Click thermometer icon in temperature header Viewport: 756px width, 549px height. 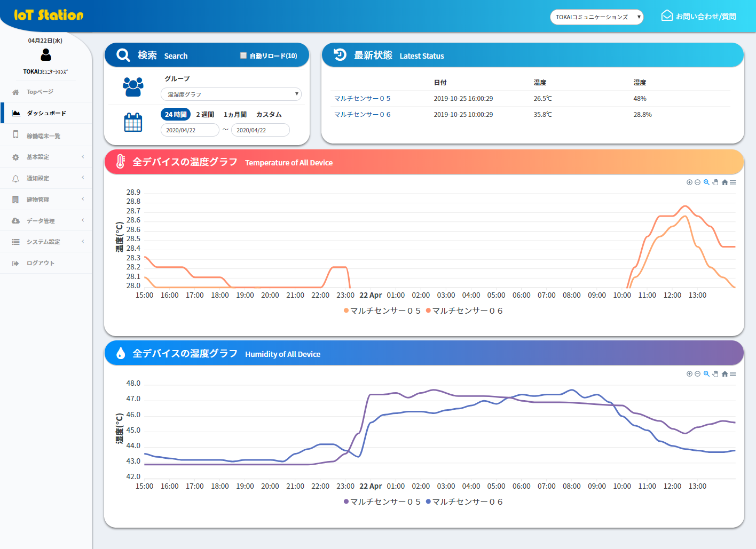pos(121,162)
